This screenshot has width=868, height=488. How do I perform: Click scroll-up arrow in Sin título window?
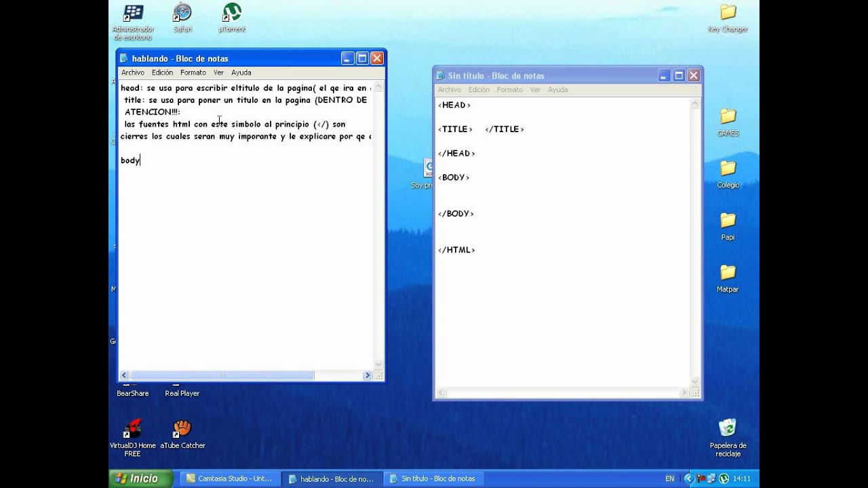695,104
